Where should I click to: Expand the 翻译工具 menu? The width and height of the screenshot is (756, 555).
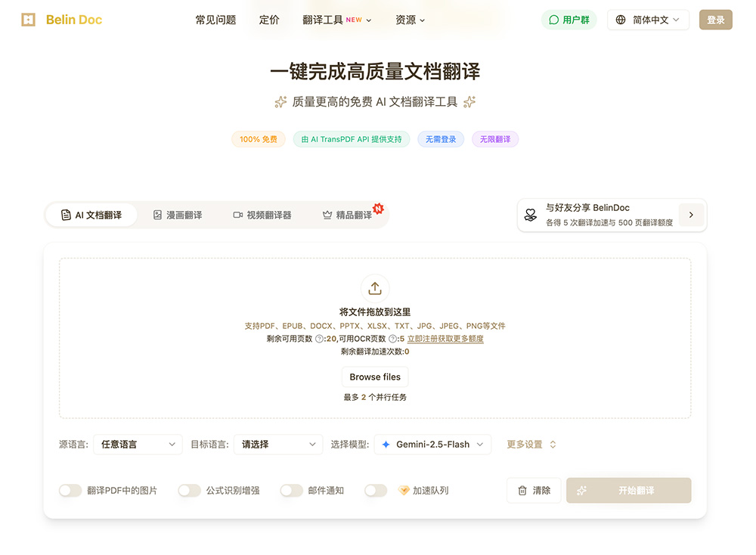[336, 20]
